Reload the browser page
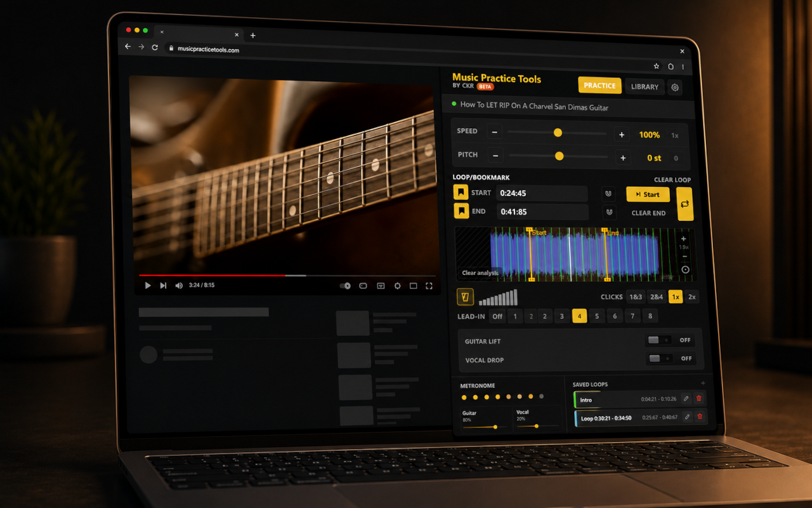Viewport: 812px width, 508px height. pyautogui.click(x=155, y=48)
